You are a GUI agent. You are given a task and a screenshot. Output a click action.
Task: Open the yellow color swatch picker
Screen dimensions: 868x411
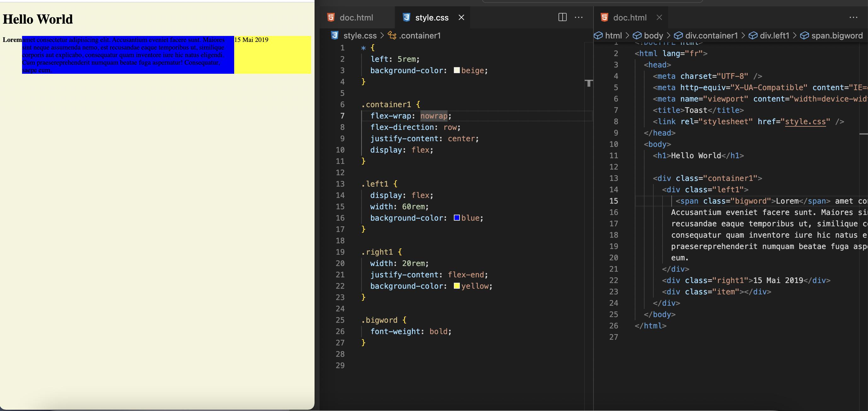pyautogui.click(x=457, y=286)
